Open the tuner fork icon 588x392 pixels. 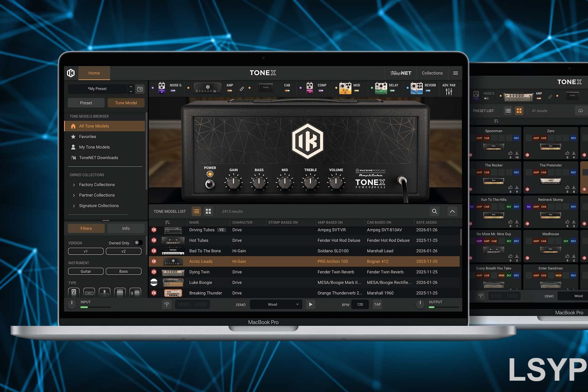tap(167, 304)
